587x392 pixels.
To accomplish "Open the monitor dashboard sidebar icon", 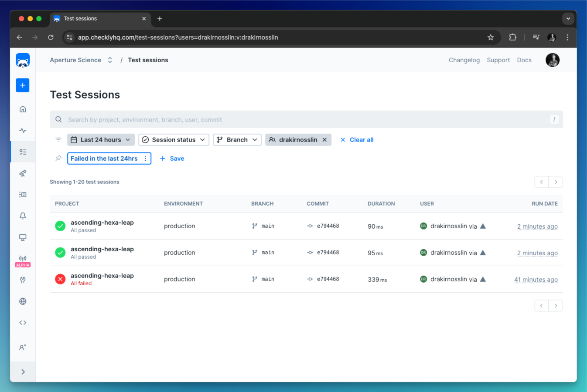I will point(23,237).
